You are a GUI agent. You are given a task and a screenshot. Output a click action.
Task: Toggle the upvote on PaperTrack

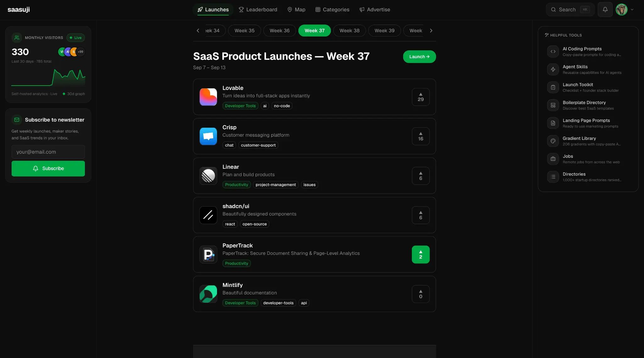coord(420,255)
